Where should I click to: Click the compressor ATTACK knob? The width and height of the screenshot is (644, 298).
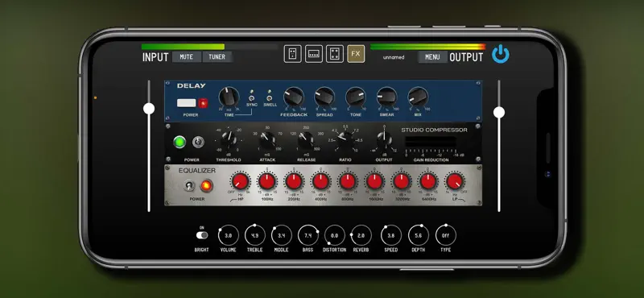tap(267, 141)
